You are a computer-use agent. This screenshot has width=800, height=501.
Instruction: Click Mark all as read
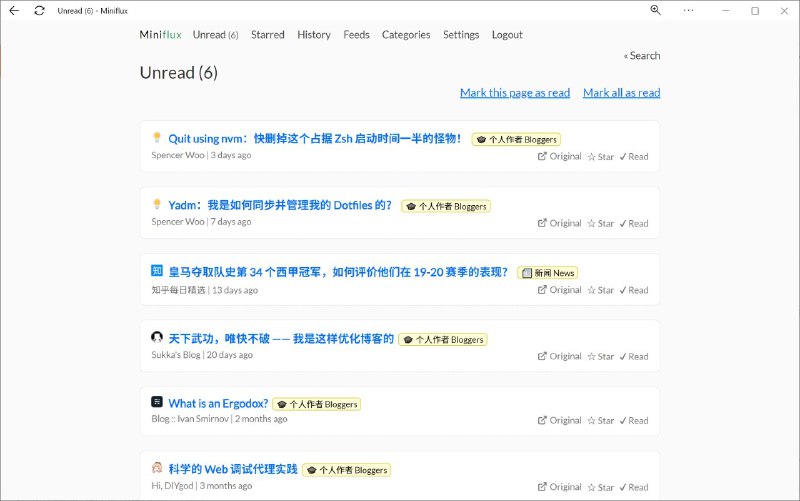(x=621, y=93)
